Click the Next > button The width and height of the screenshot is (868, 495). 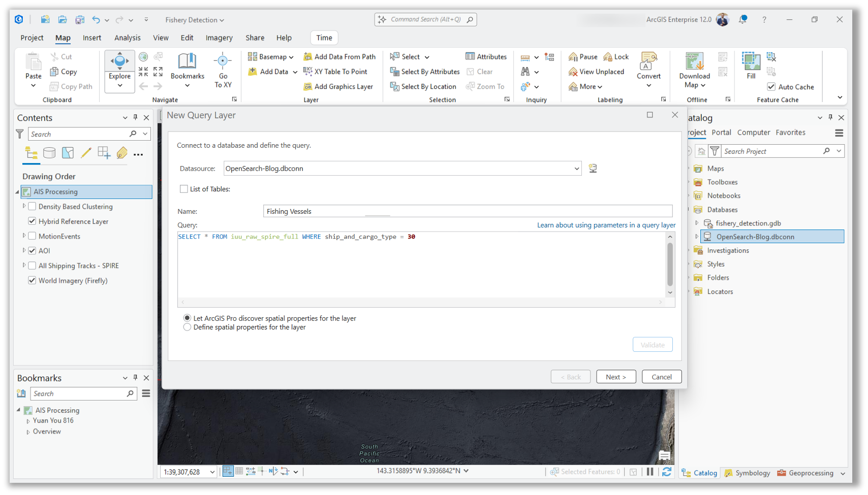(x=616, y=377)
